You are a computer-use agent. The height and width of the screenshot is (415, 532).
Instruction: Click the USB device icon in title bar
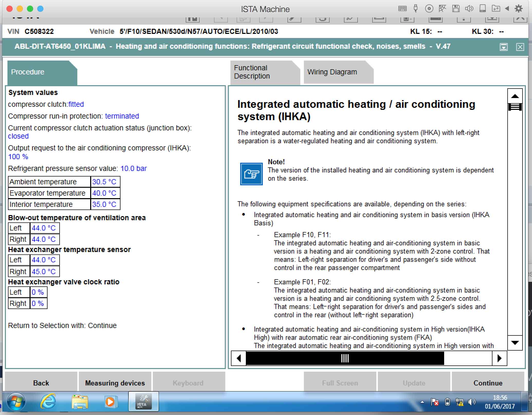415,9
